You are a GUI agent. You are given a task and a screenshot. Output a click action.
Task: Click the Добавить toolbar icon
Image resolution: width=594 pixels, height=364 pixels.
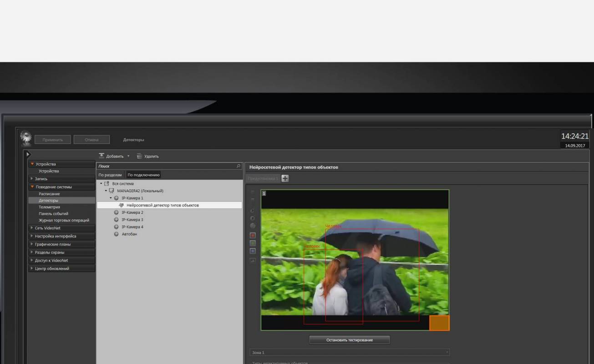[102, 156]
